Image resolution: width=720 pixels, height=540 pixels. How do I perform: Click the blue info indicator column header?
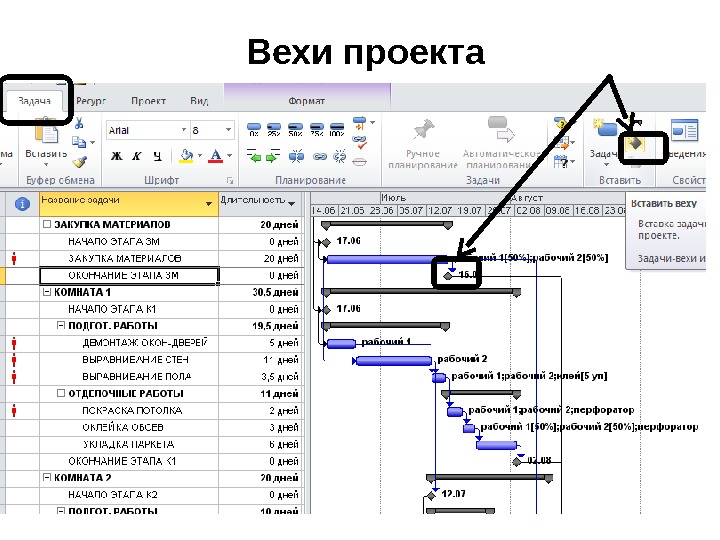point(22,204)
